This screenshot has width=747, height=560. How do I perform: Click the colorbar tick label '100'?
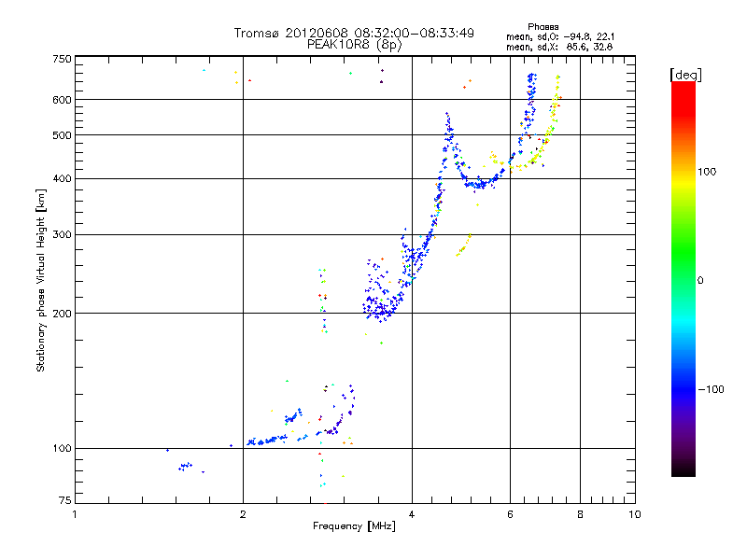707,172
